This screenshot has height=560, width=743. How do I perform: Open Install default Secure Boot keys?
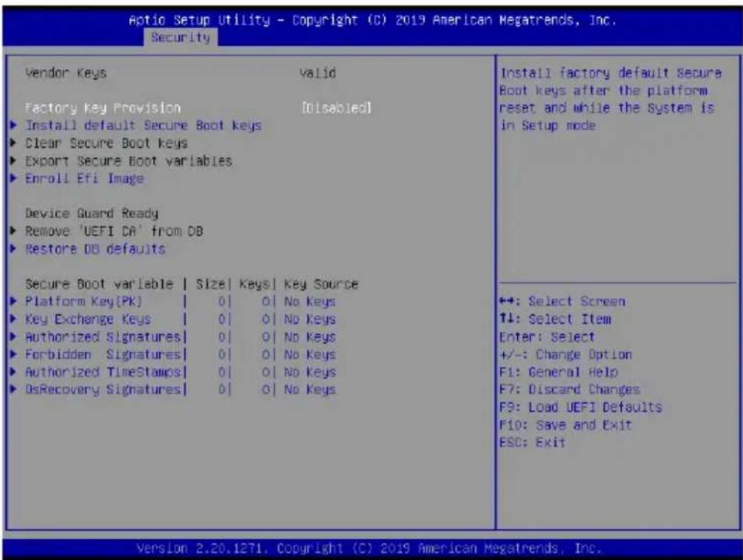[143, 126]
